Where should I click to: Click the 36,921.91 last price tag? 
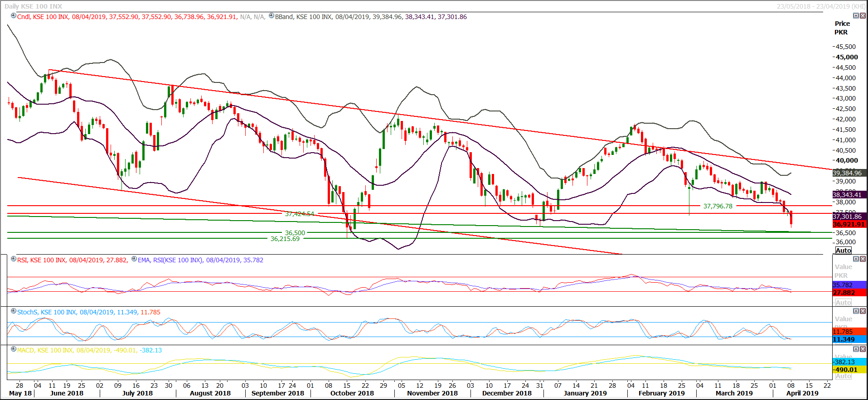849,224
